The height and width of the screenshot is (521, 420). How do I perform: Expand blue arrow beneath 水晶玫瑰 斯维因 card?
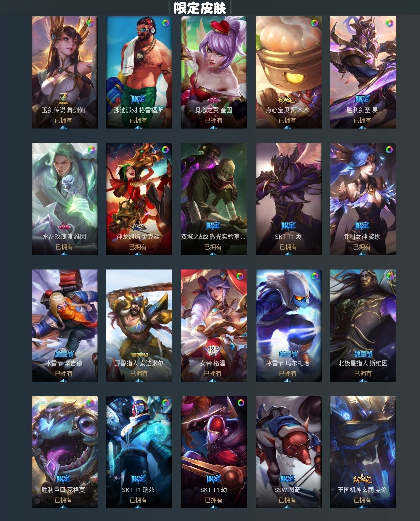(64, 253)
